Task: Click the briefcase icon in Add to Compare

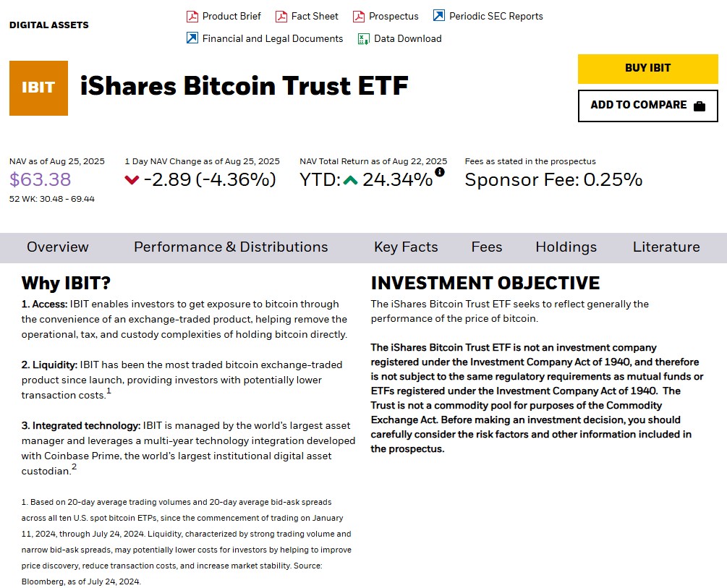Action: [x=699, y=106]
